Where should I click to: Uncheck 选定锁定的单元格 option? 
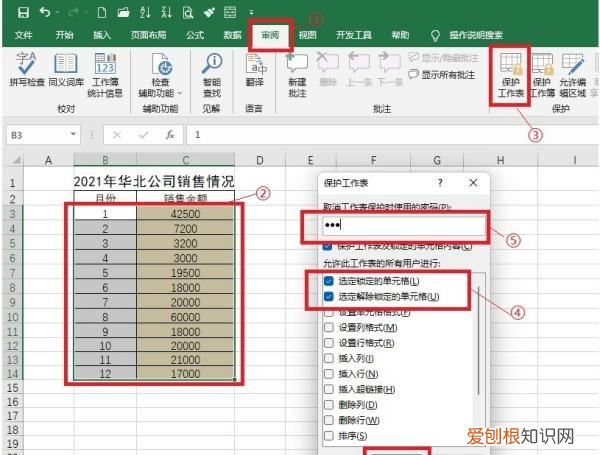click(x=328, y=281)
